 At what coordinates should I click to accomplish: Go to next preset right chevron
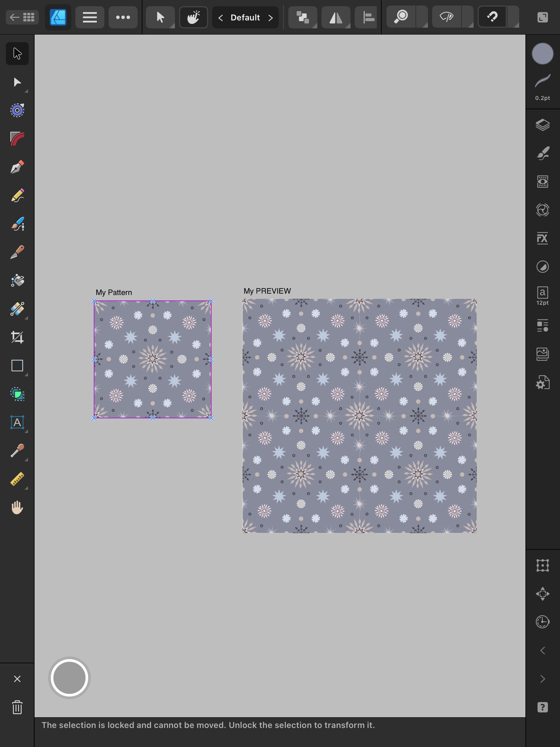tap(271, 18)
